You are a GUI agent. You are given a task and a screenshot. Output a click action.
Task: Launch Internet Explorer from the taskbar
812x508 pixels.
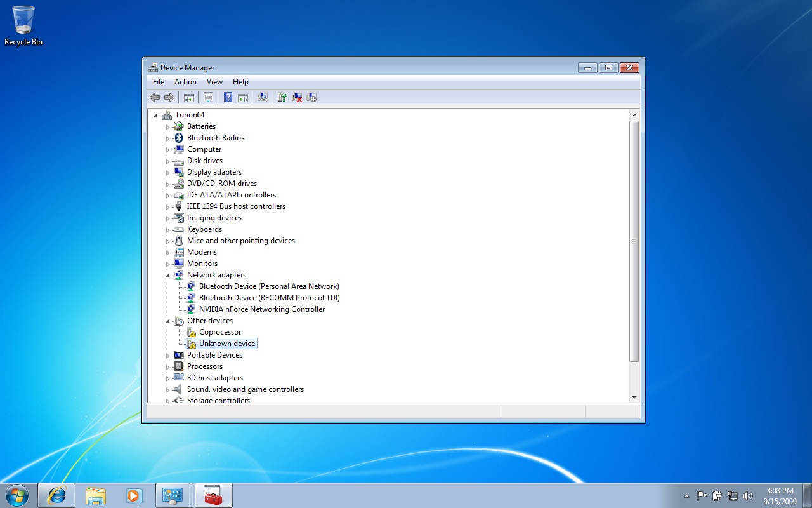[x=56, y=495]
